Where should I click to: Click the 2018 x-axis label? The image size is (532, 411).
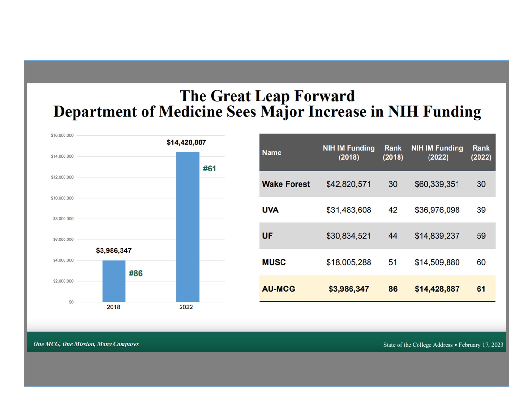click(113, 307)
